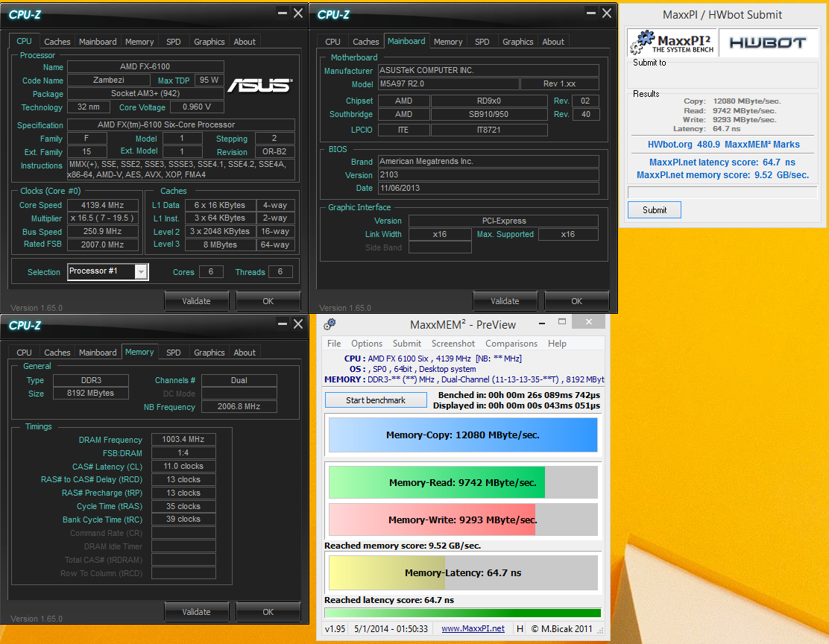Click the H status bar cell in MaxxMEM
The height and width of the screenshot is (644, 829).
[x=520, y=628]
